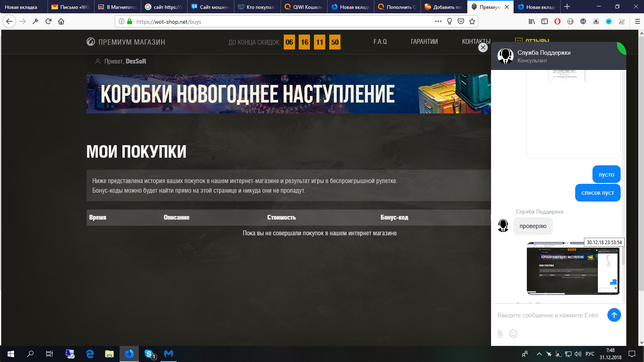The width and height of the screenshot is (644, 362).
Task: Open File Explorer from the taskbar
Action: point(109,354)
